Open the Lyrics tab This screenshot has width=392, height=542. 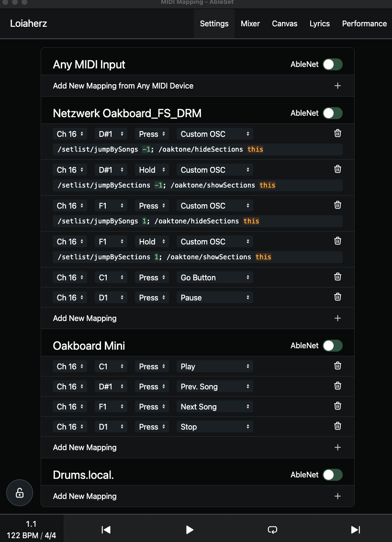319,23
